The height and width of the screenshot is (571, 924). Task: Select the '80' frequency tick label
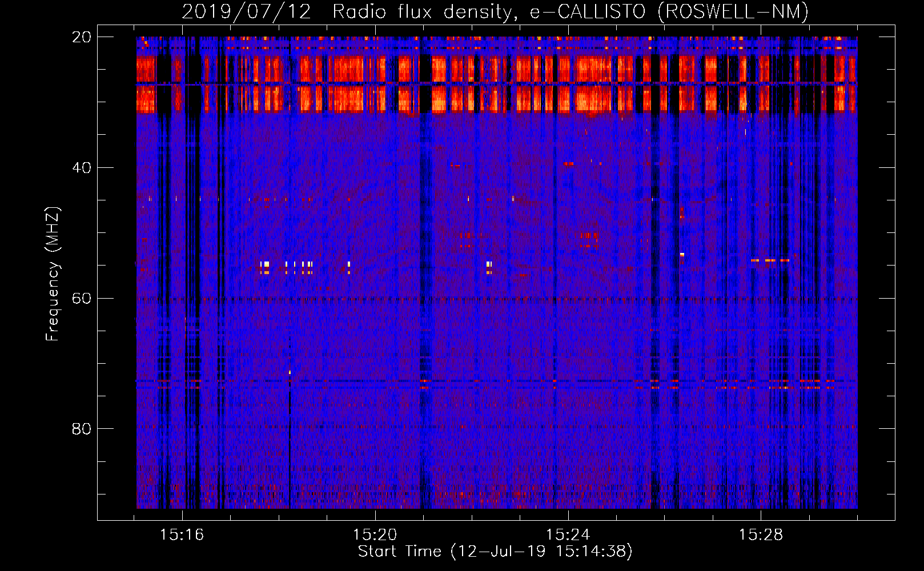[x=82, y=429]
